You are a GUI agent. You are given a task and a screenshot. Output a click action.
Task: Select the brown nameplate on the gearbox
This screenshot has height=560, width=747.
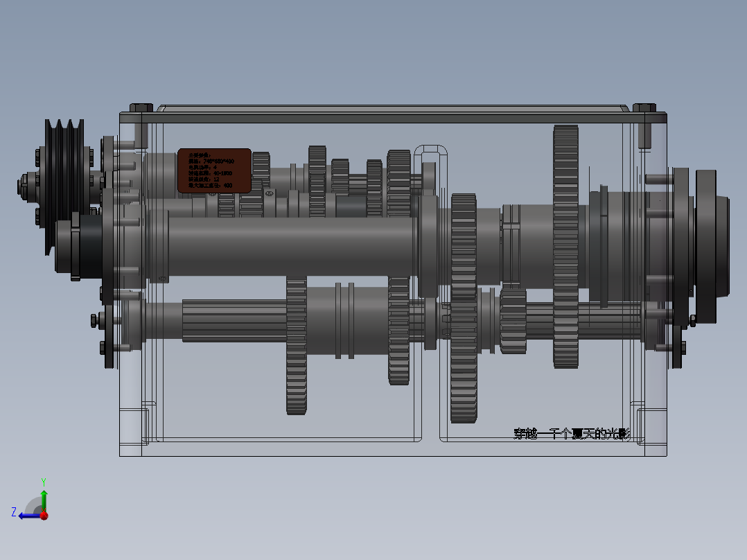tap(214, 170)
